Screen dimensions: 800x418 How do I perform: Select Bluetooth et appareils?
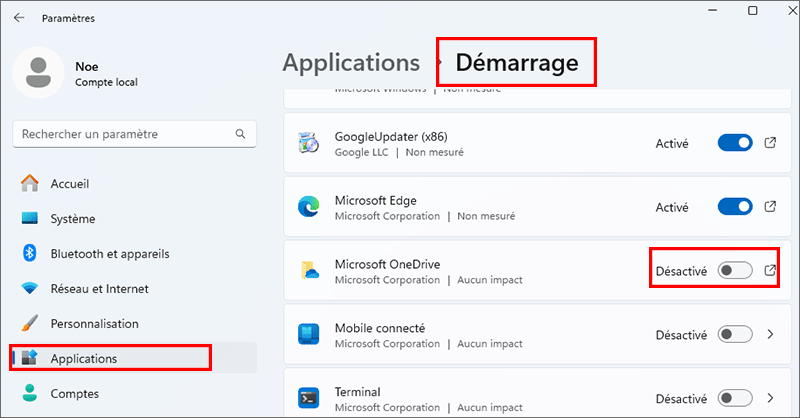pyautogui.click(x=134, y=254)
